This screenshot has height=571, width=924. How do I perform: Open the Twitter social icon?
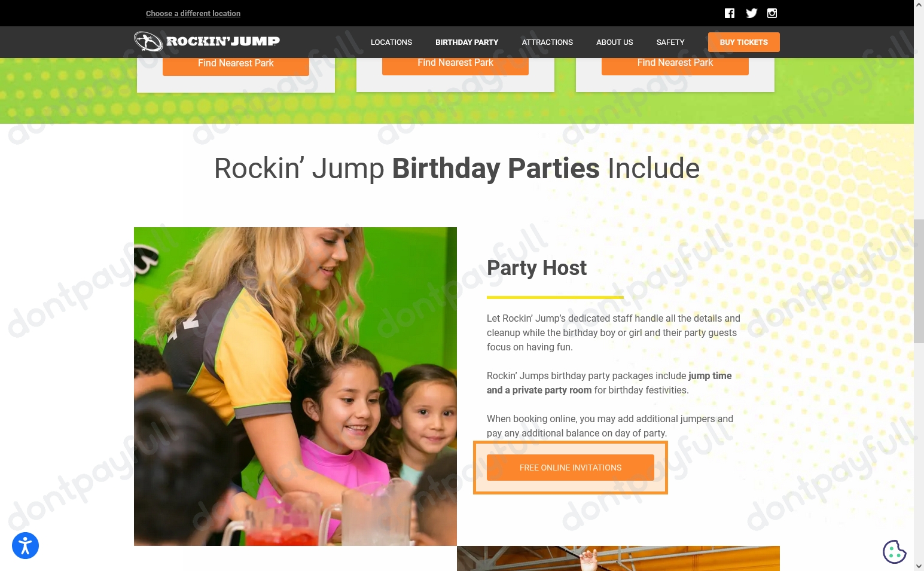click(x=752, y=13)
